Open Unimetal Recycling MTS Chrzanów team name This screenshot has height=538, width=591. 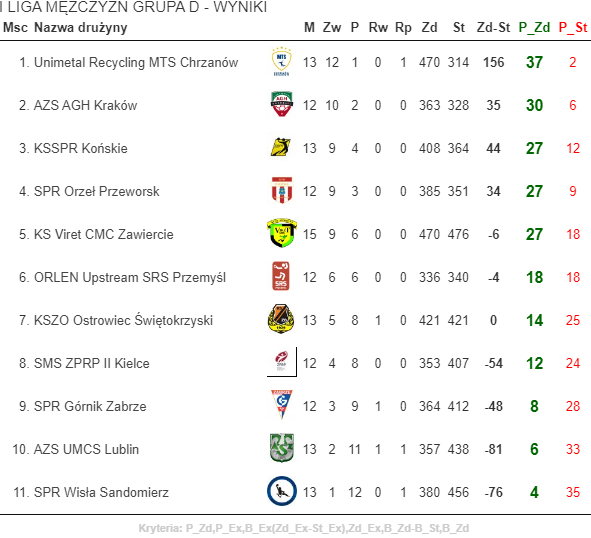(136, 62)
